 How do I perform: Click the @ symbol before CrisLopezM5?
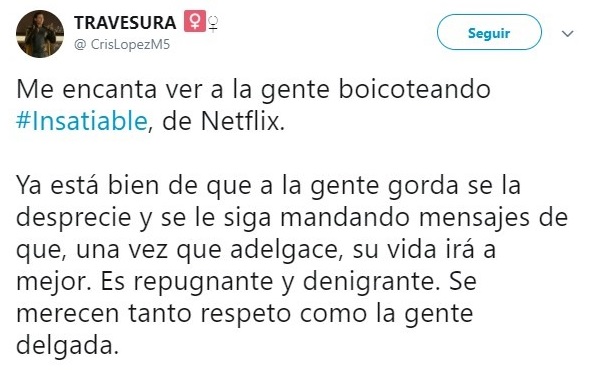click(80, 45)
